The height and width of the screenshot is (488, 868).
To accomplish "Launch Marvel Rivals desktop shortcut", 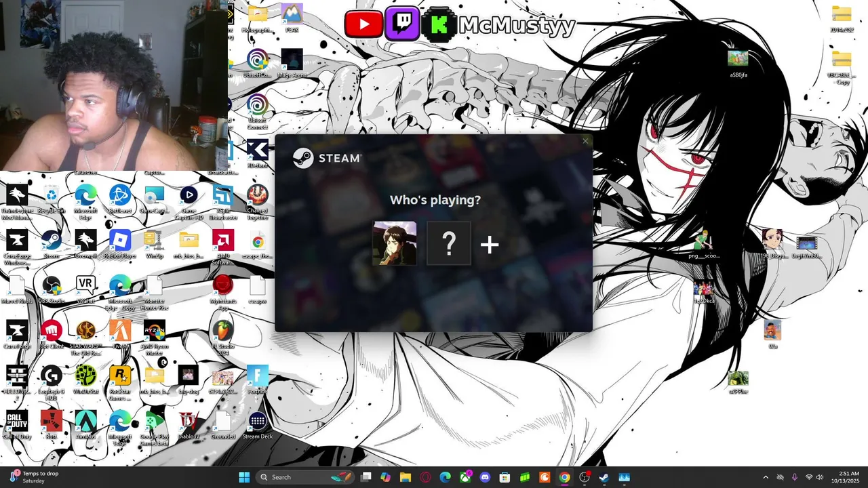I will pos(17,290).
